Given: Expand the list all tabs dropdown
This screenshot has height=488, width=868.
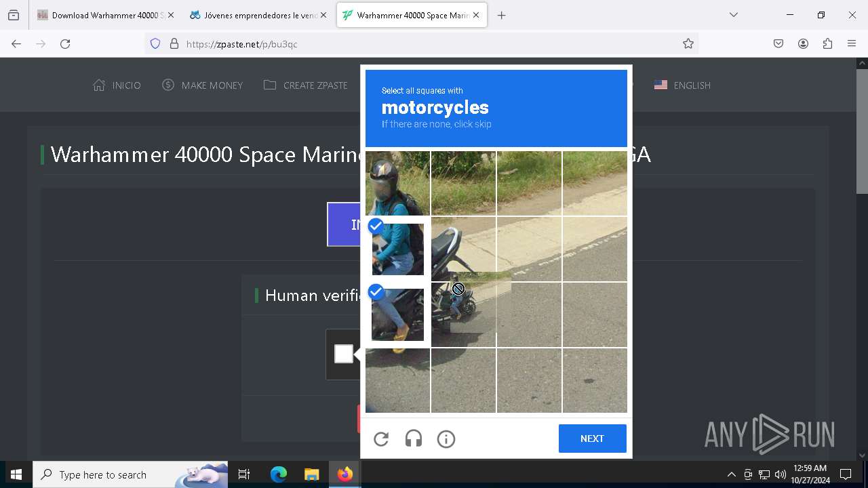Looking at the screenshot, I should click(733, 15).
